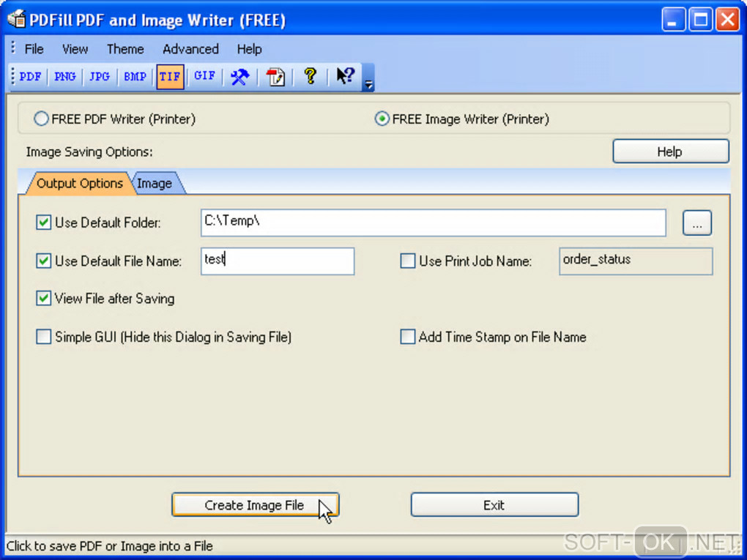The height and width of the screenshot is (560, 747).
Task: Click the PDF document edit icon
Action: (275, 76)
